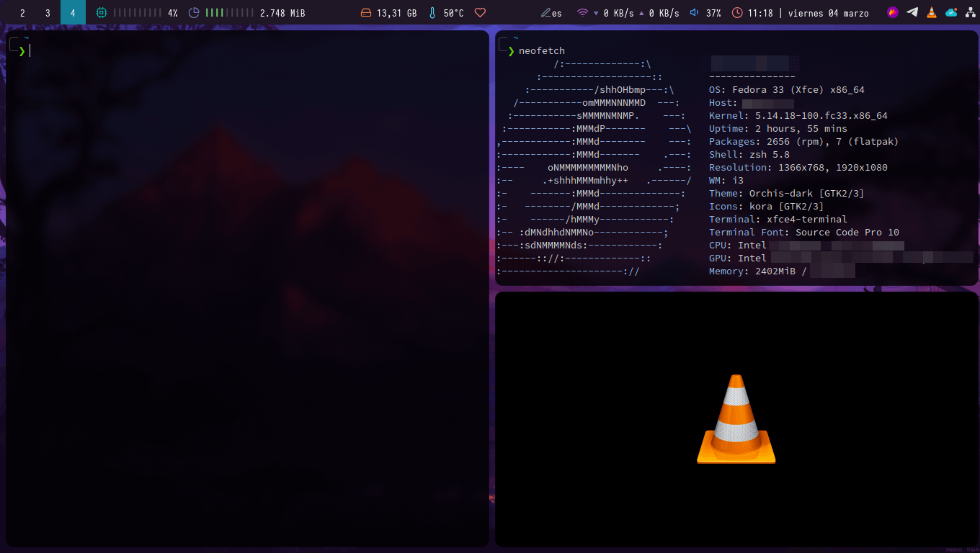Click the 2.748 MiB memory value
Screen dimensions: 980x553
pos(282,13)
